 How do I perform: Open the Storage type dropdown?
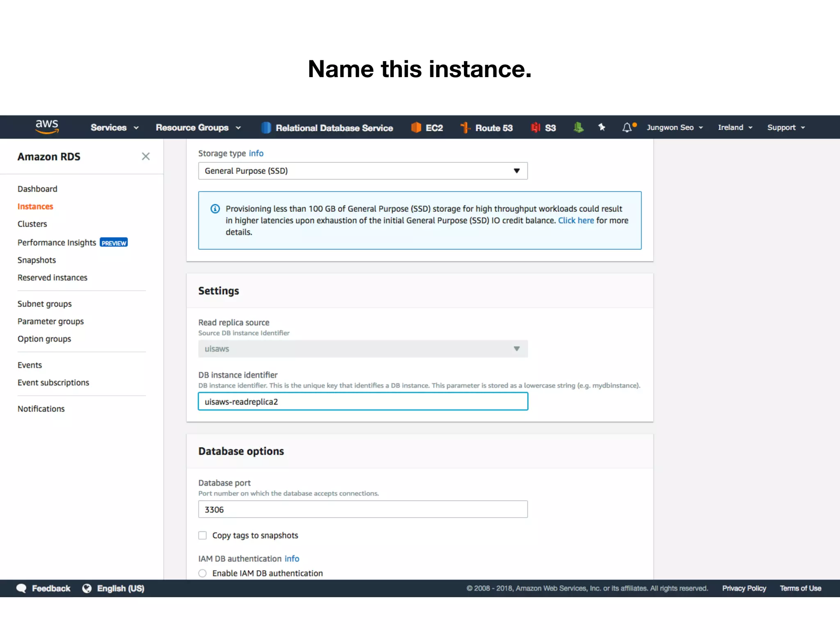click(363, 171)
